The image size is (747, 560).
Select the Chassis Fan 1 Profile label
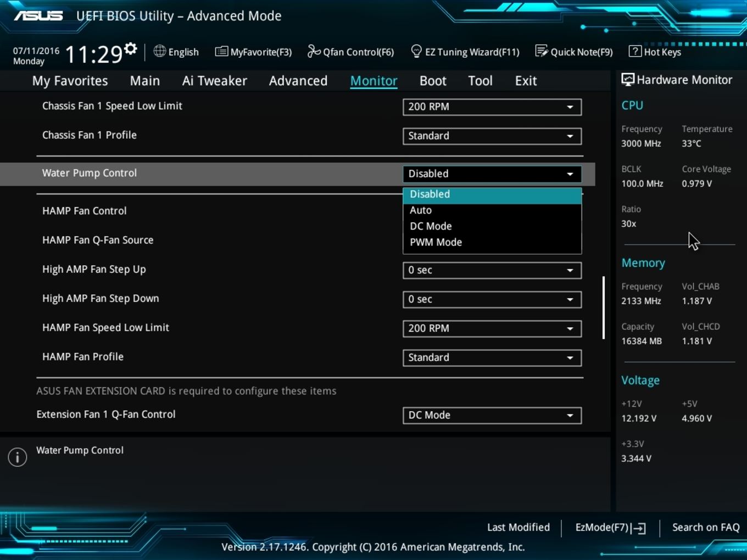pyautogui.click(x=90, y=135)
